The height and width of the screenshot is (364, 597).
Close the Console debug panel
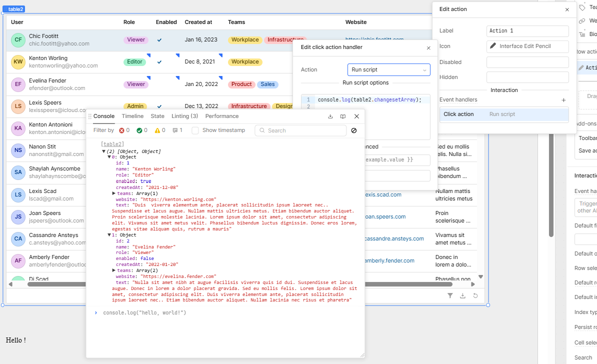point(356,116)
